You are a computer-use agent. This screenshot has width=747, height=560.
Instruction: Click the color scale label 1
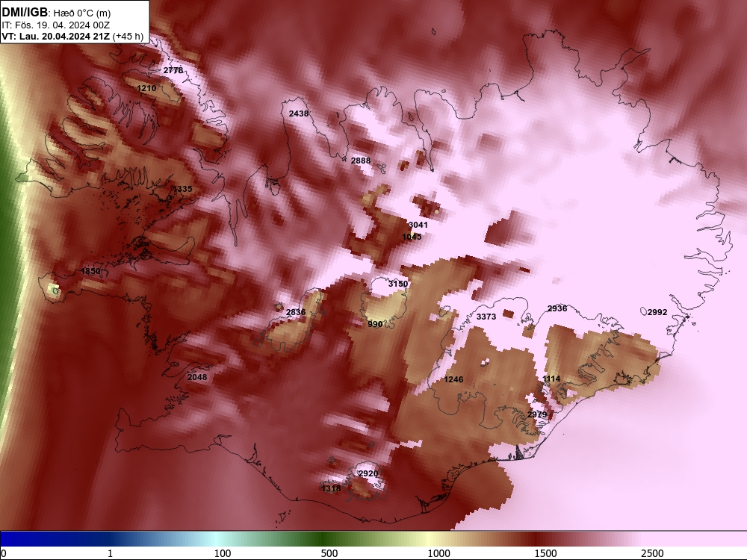tap(110, 553)
